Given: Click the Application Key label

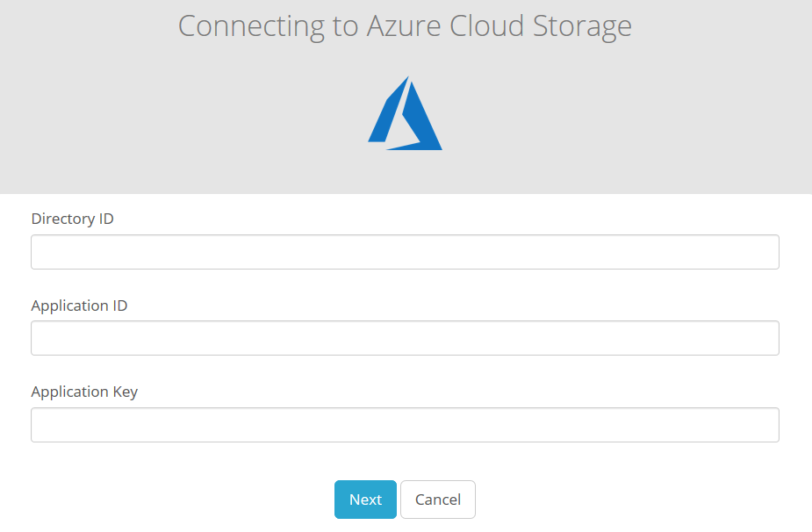Looking at the screenshot, I should tap(84, 392).
